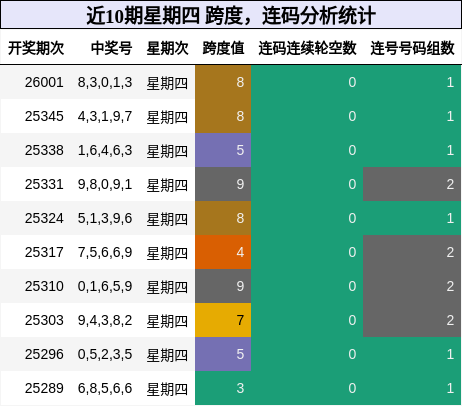
Task: Select winning numbers 9,8,0,9,1
Action: [105, 184]
